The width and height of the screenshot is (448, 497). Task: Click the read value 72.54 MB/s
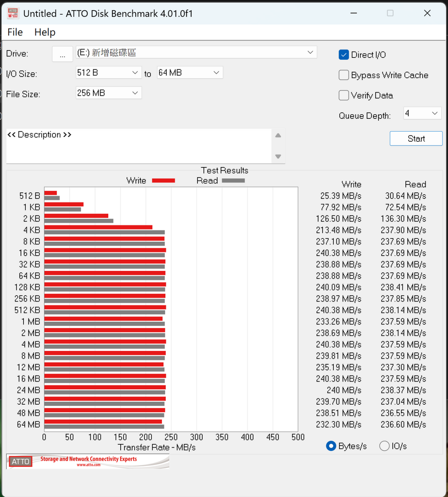pyautogui.click(x=405, y=207)
